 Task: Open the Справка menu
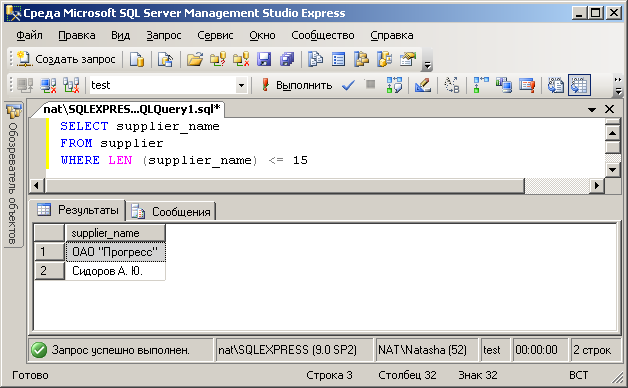[392, 35]
